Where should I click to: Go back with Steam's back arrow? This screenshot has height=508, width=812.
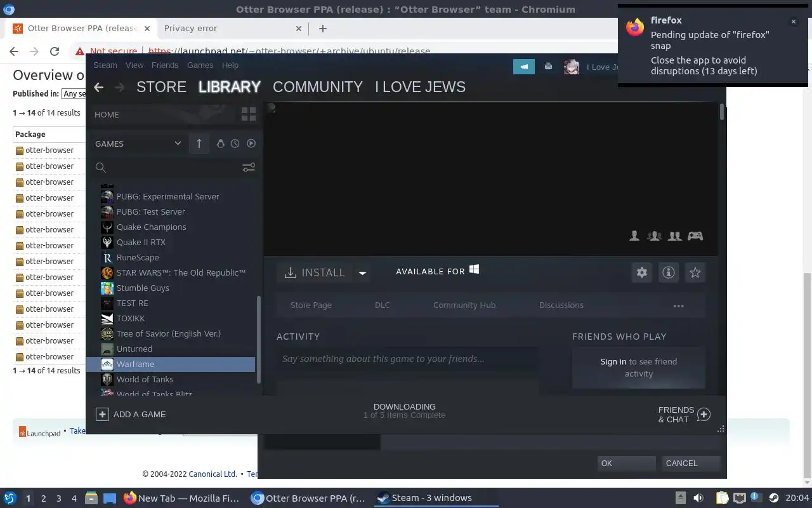pos(98,87)
